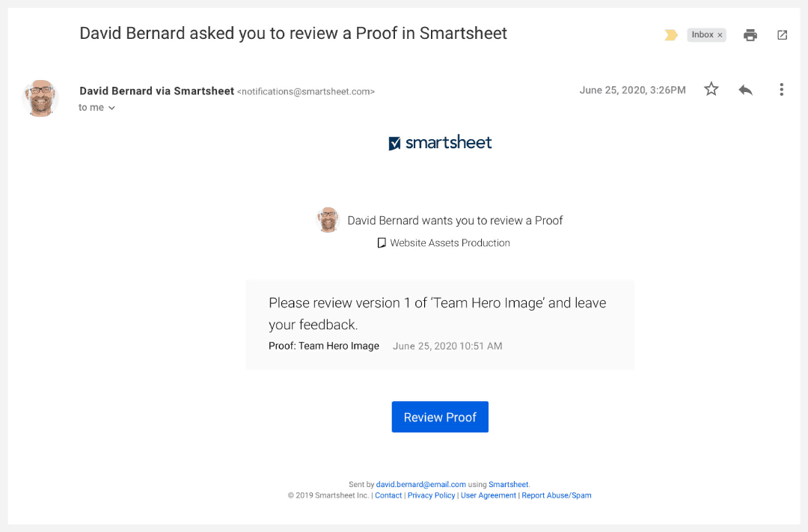Click David Bernard's sender profile photo
This screenshot has width=808, height=532.
40,98
